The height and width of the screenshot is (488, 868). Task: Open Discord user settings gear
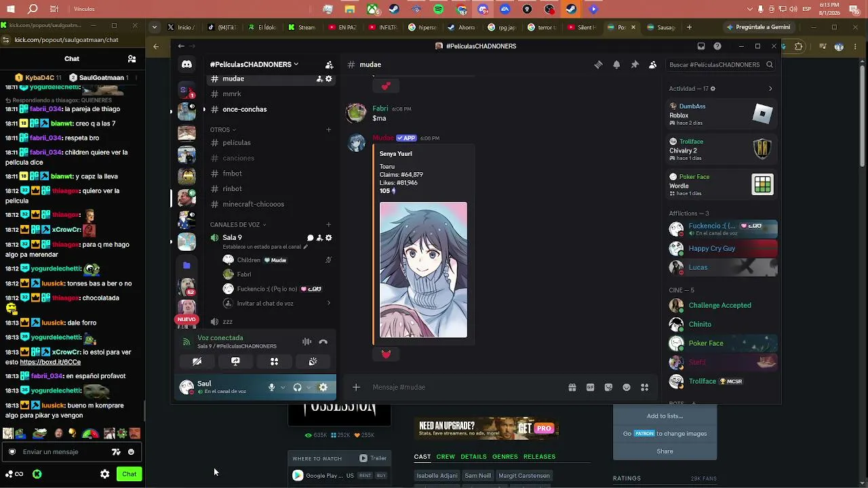pyautogui.click(x=323, y=387)
